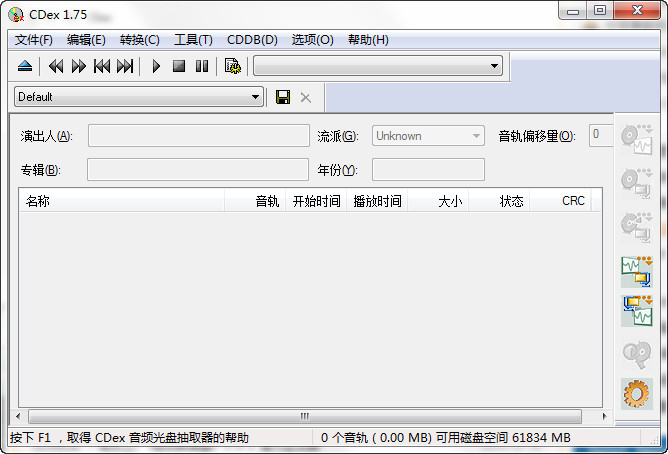668x454 pixels.
Task: Open the 编辑(E) menu
Action: [86, 40]
